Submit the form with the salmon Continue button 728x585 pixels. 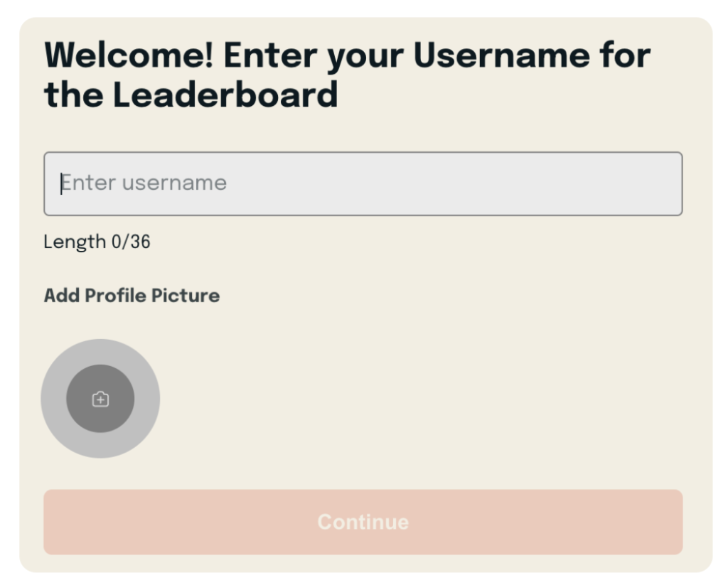tap(363, 522)
